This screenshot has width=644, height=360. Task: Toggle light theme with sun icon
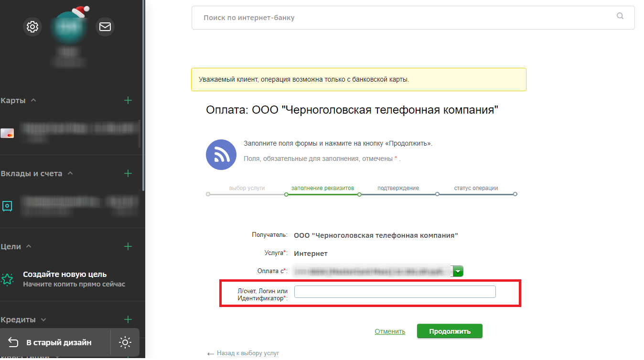[x=125, y=342]
